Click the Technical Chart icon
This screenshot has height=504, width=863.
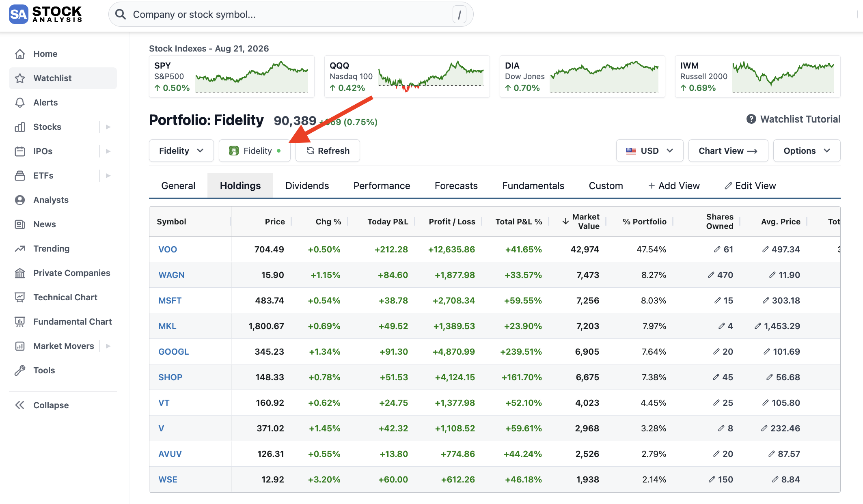pyautogui.click(x=20, y=297)
